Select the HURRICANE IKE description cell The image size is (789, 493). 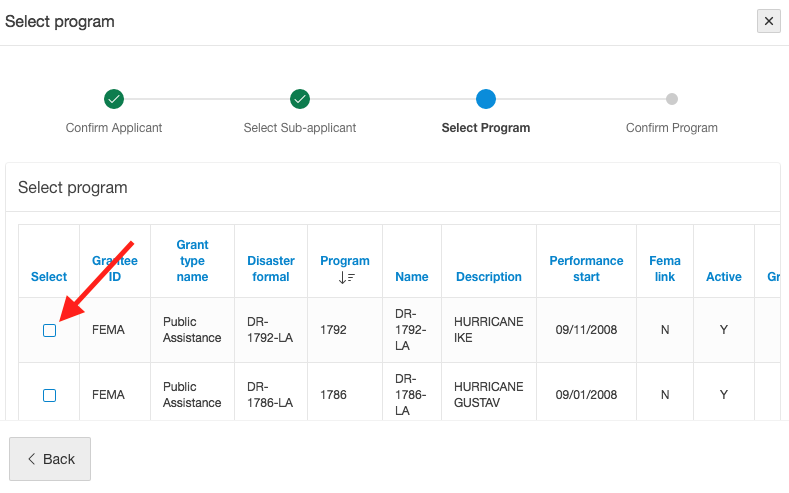pyautogui.click(x=489, y=330)
